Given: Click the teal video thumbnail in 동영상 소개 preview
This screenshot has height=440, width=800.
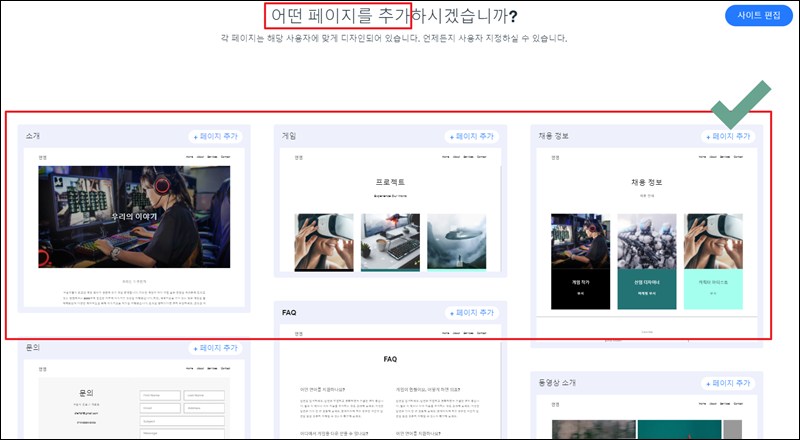Looking at the screenshot, I should pyautogui.click(x=680, y=430).
